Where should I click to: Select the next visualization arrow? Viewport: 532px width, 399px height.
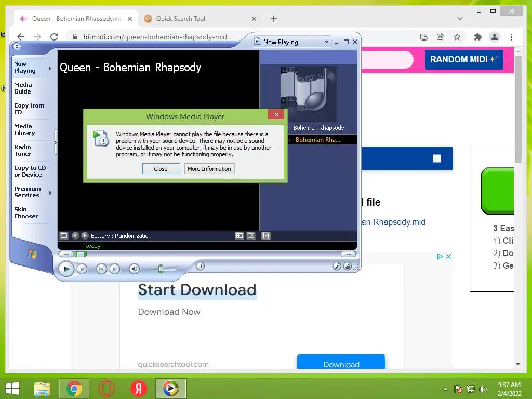(85, 235)
